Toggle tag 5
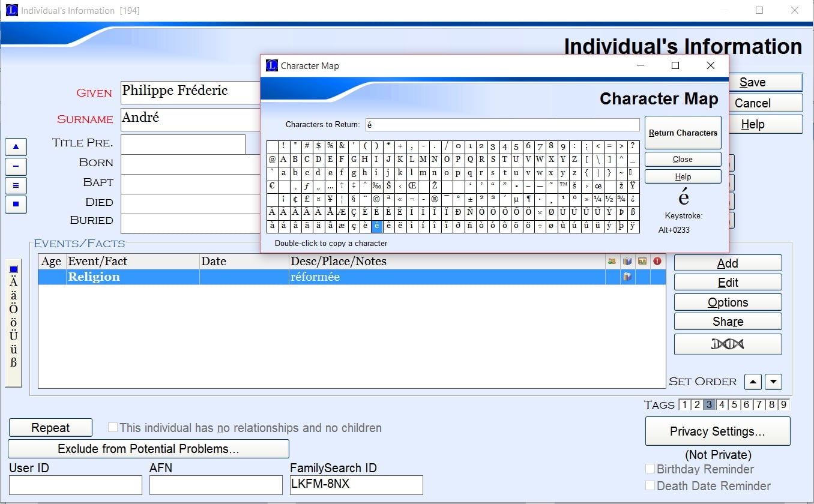Image resolution: width=814 pixels, height=504 pixels. [734, 405]
